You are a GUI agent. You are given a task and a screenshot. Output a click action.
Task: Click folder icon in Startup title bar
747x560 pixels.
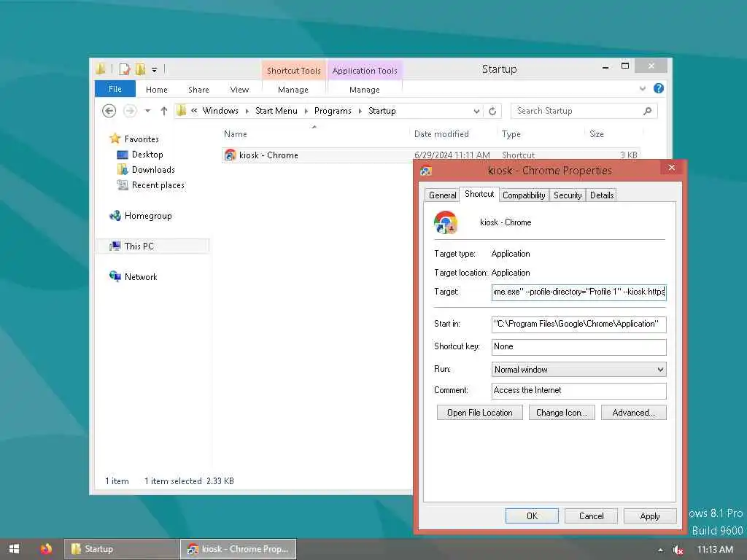click(x=101, y=69)
